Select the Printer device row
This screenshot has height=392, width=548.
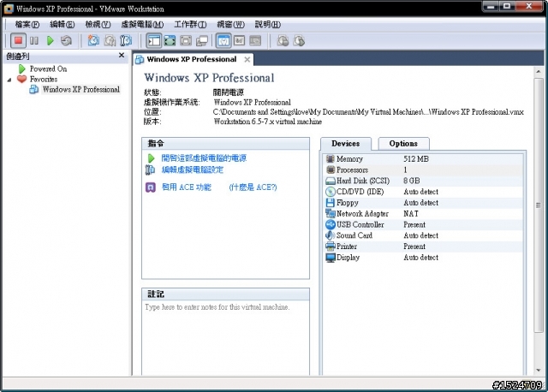pos(423,246)
